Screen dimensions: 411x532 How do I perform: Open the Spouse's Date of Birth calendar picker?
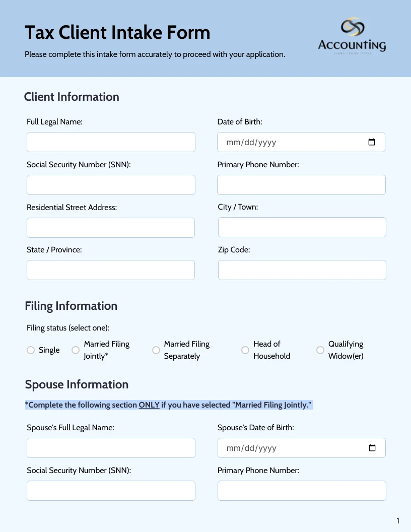click(x=372, y=448)
